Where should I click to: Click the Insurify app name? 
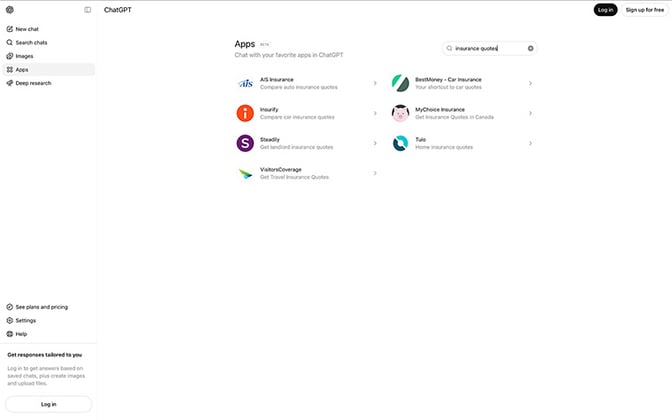[269, 110]
